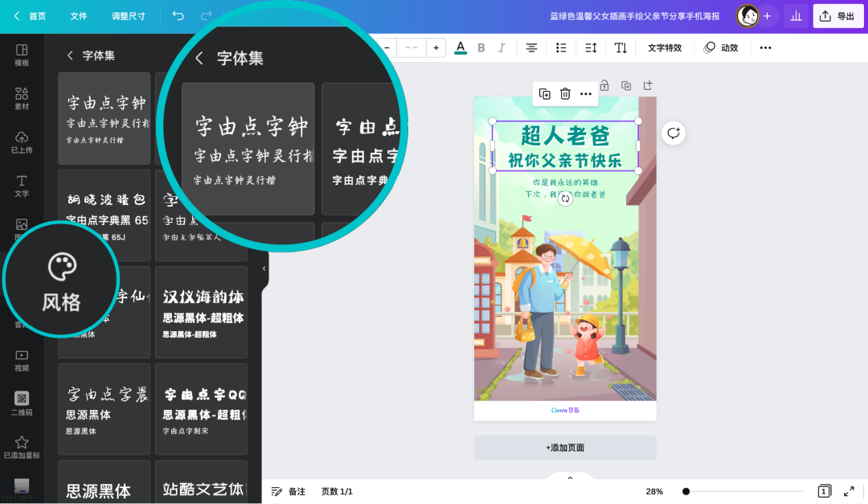The height and width of the screenshot is (504, 868).
Task: Toggle bold formatting
Action: click(x=481, y=47)
